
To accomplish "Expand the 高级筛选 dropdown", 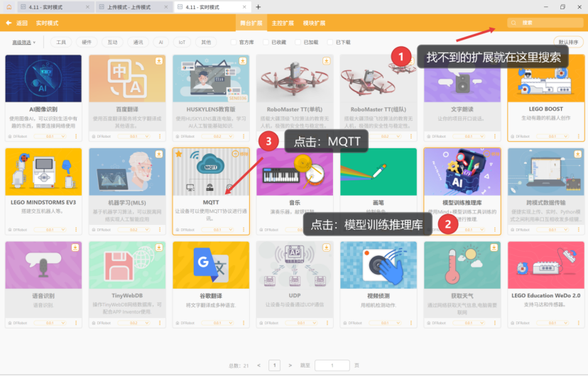I will (x=24, y=43).
